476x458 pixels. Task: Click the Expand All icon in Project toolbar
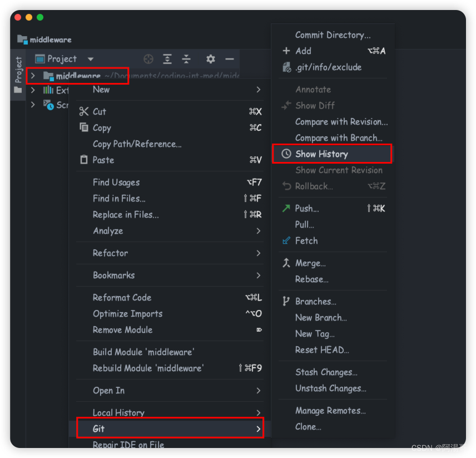click(x=167, y=59)
